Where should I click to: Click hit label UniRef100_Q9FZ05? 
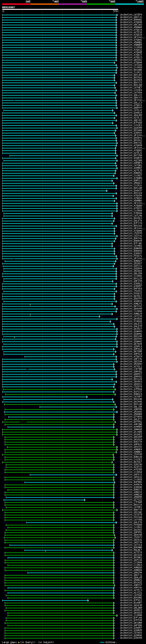[x=131, y=281]
